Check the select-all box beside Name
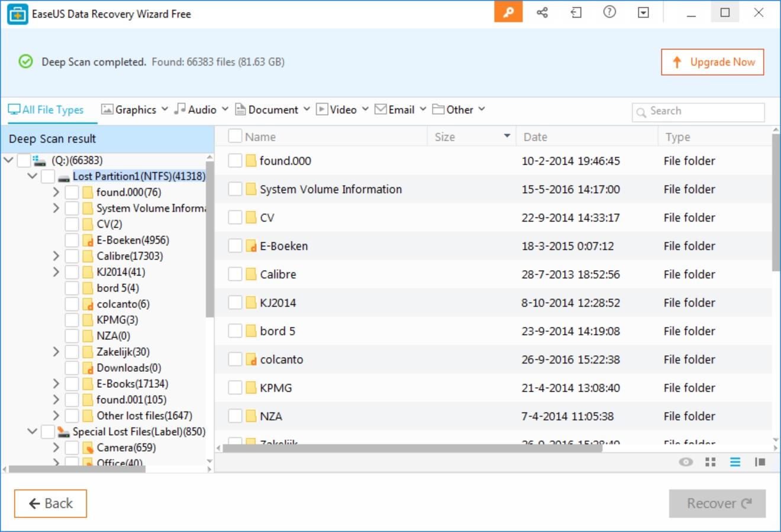Screen dimensions: 781x532 pyautogui.click(x=235, y=136)
